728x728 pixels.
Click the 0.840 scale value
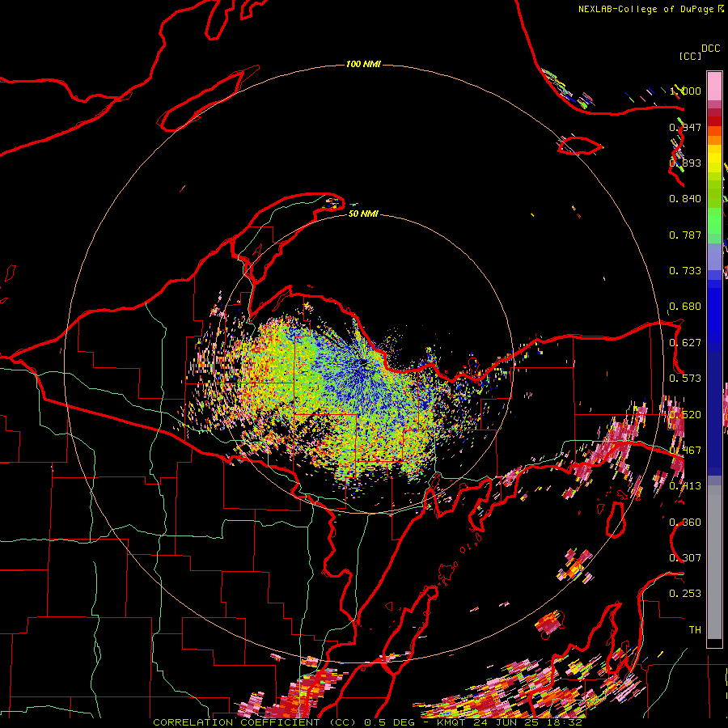click(x=685, y=199)
